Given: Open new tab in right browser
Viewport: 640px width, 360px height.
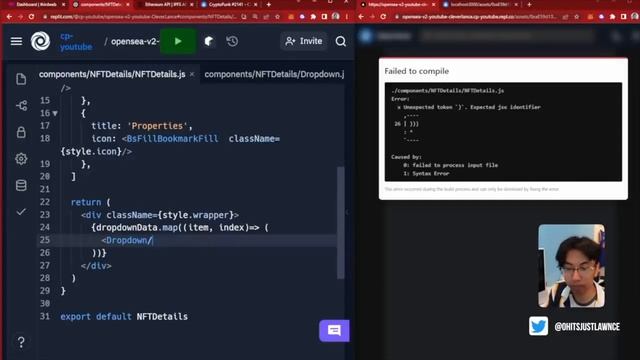Looking at the screenshot, I should (529, 4).
